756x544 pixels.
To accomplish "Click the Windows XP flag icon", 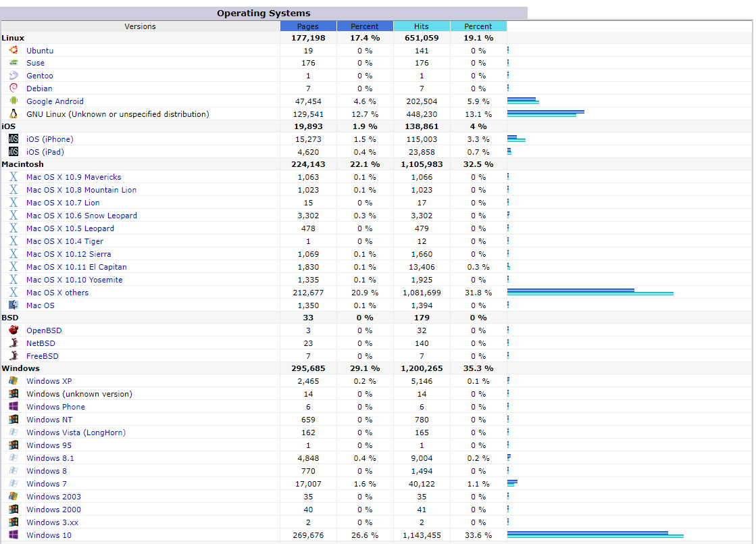I will [14, 380].
